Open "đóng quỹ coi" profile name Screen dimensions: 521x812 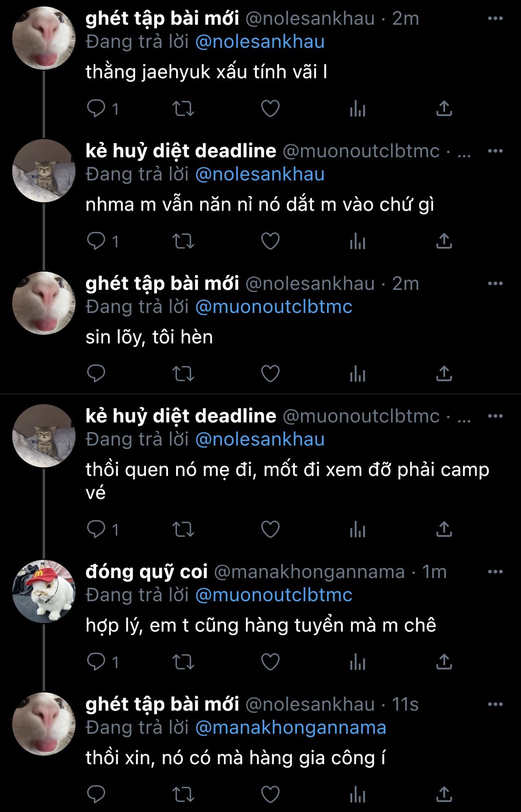pos(146,572)
